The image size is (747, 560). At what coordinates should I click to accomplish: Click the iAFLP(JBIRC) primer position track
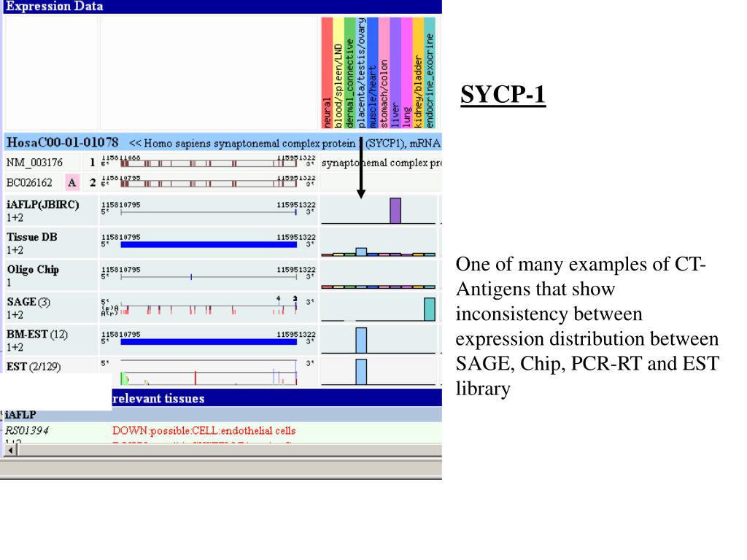209,212
